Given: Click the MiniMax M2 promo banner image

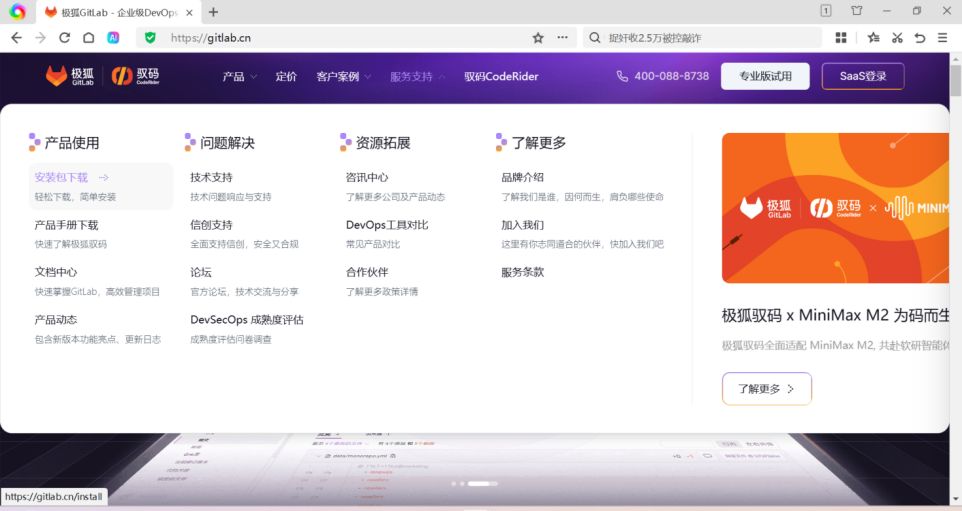Looking at the screenshot, I should coord(835,208).
